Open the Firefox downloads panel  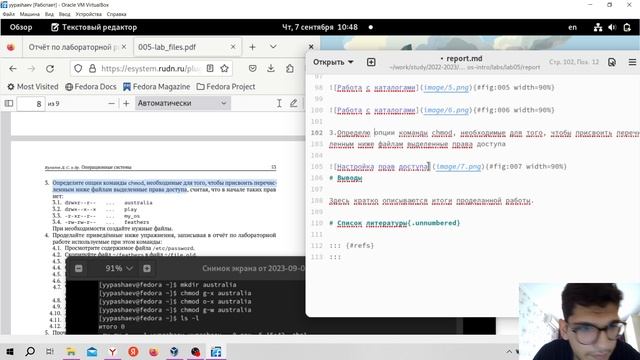271,69
